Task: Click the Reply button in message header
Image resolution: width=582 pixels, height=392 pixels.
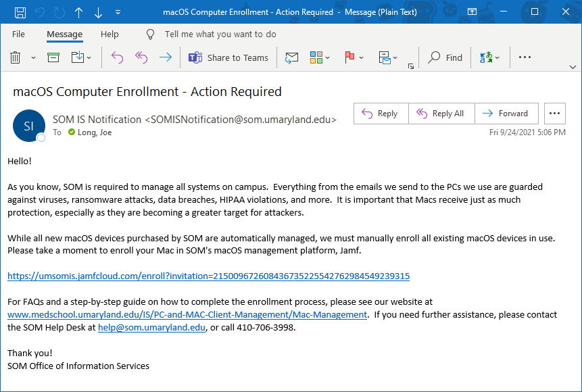Action: 381,114
